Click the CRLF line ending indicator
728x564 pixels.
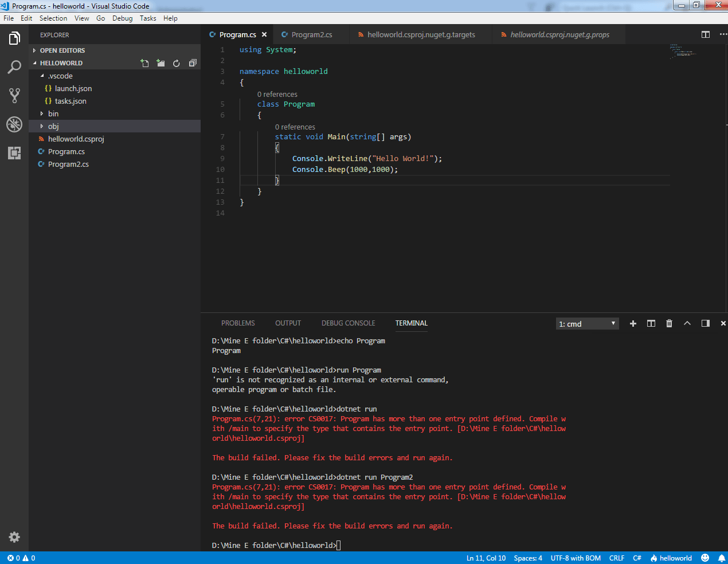tap(617, 558)
